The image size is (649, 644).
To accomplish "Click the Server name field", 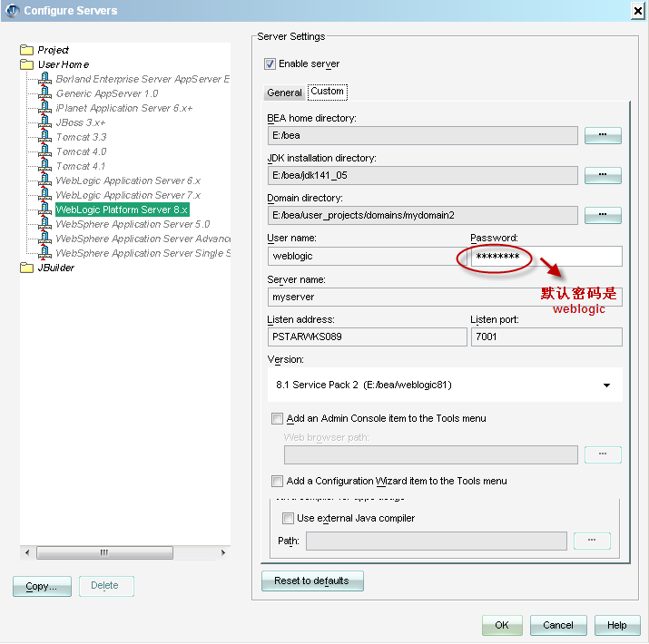I will click(445, 297).
